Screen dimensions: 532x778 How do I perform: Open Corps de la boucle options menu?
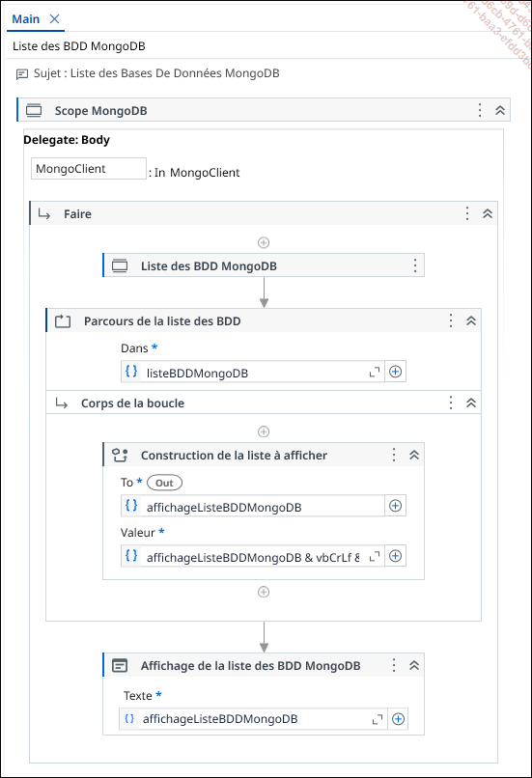pyautogui.click(x=451, y=403)
